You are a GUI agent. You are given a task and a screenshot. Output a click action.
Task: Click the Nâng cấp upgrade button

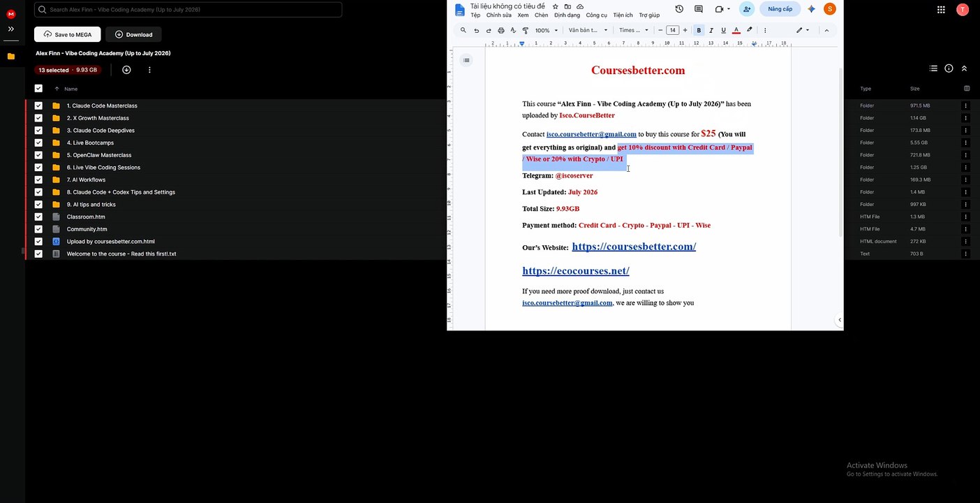(780, 9)
